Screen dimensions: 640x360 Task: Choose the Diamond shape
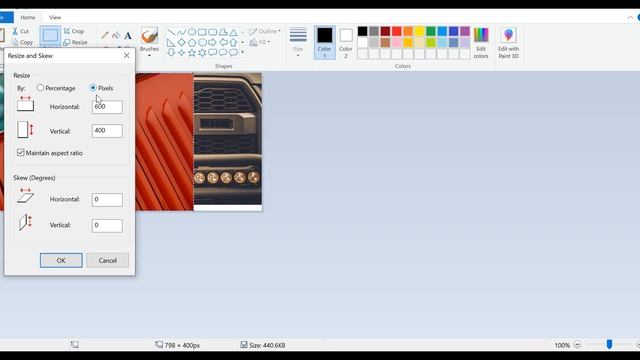click(x=182, y=42)
